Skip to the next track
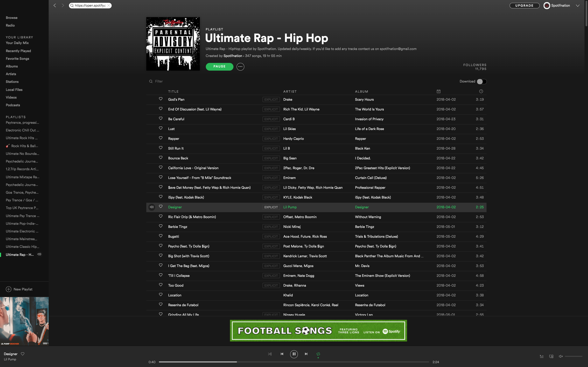The height and width of the screenshot is (367, 588). point(306,354)
